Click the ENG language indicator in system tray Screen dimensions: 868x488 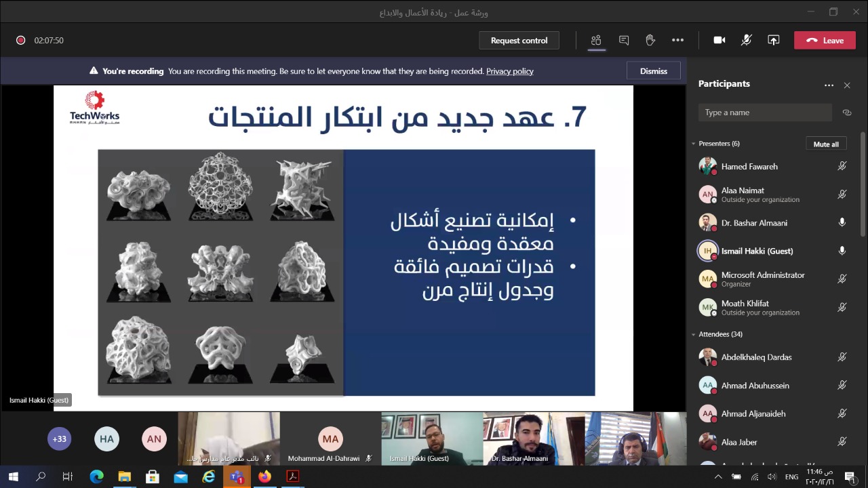791,476
